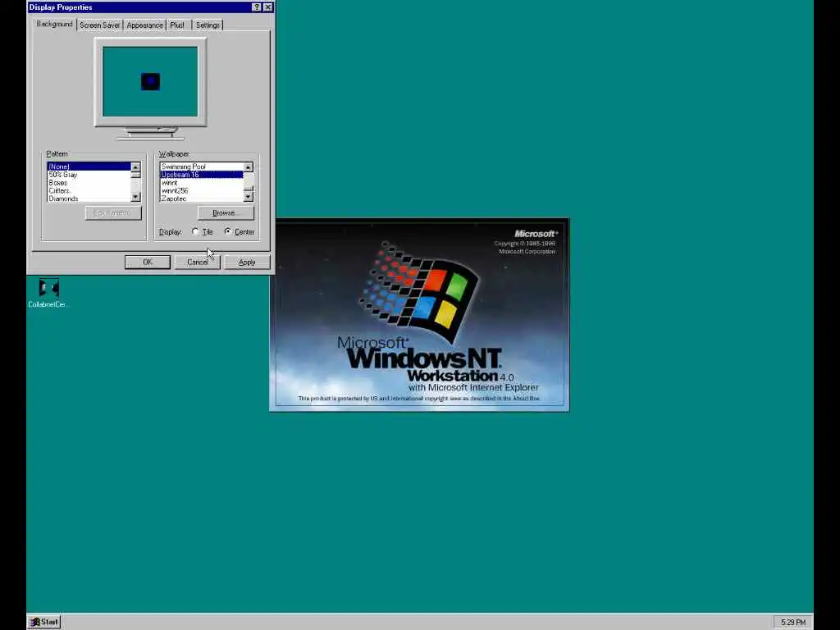Viewport: 840px width, 630px height.
Task: Switch to the Background tab
Action: click(54, 24)
